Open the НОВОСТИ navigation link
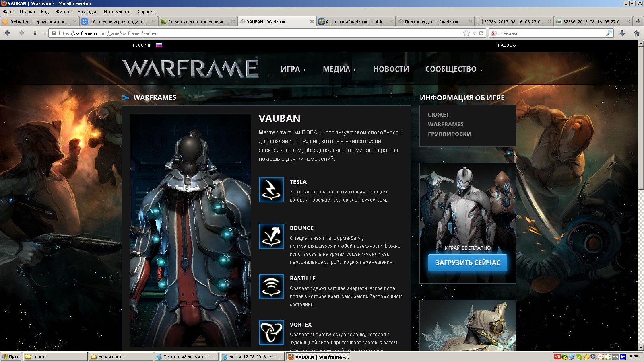 pyautogui.click(x=391, y=69)
